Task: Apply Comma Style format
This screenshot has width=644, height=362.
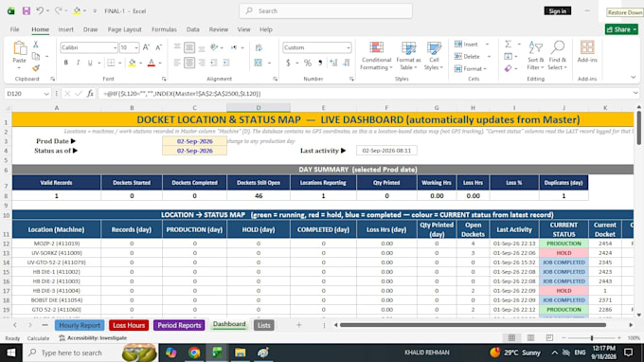Action: 320,63
